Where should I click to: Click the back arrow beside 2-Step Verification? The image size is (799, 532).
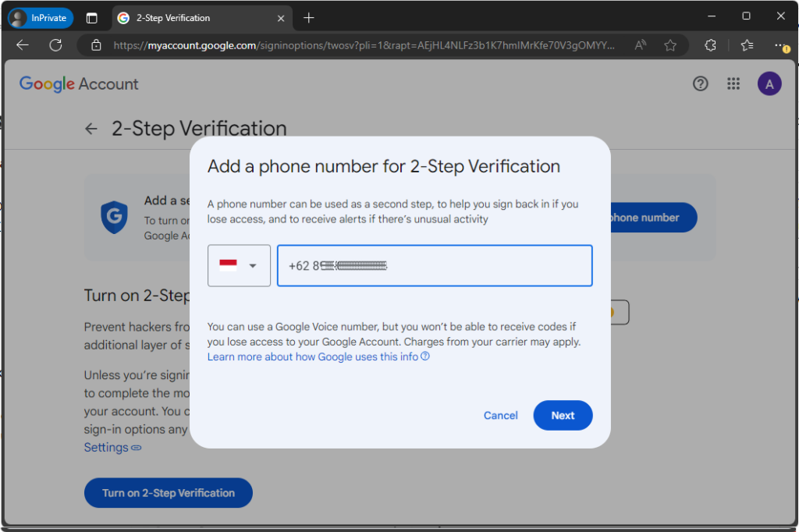click(91, 129)
